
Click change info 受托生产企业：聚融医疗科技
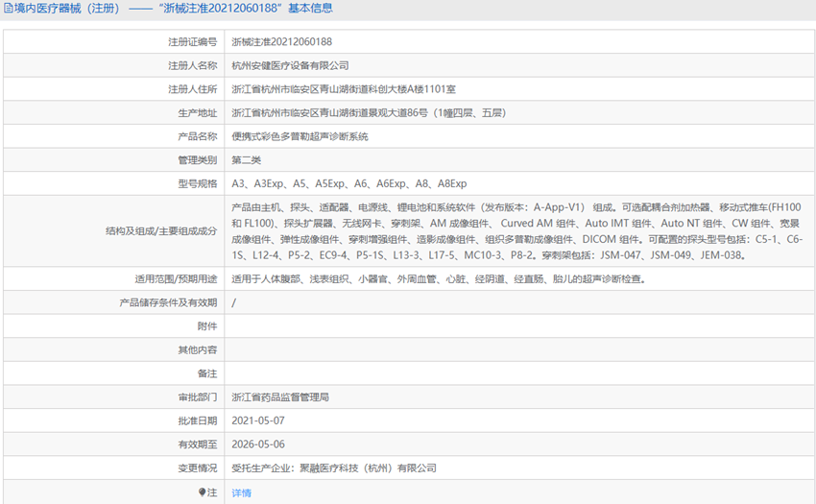click(x=334, y=468)
